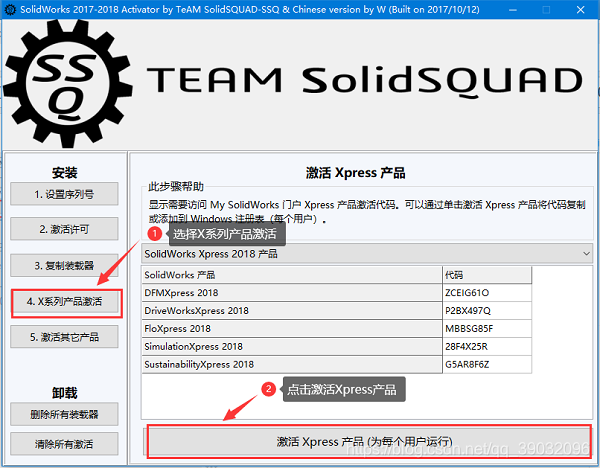
Task: Open the "5. 激活其它产品" step
Action: pyautogui.click(x=64, y=337)
